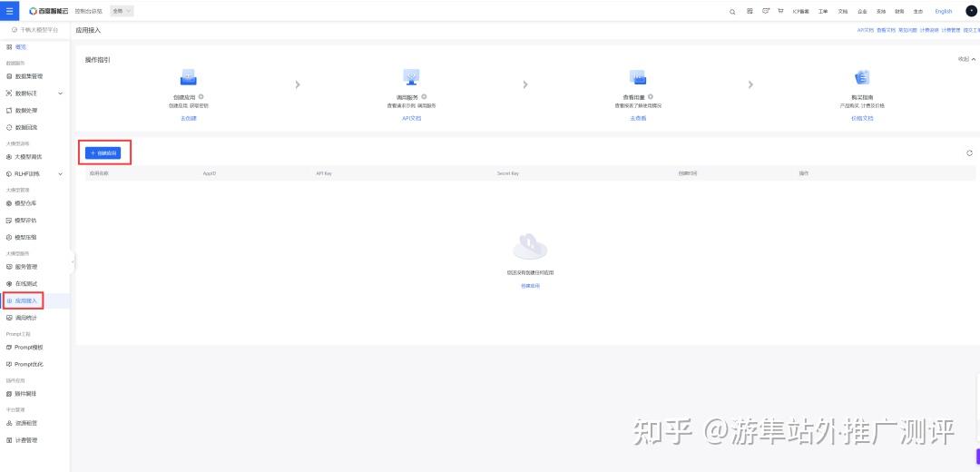The height and width of the screenshot is (472, 980).
Task: Expand the 数据标注 submenu chevron
Action: coord(61,93)
